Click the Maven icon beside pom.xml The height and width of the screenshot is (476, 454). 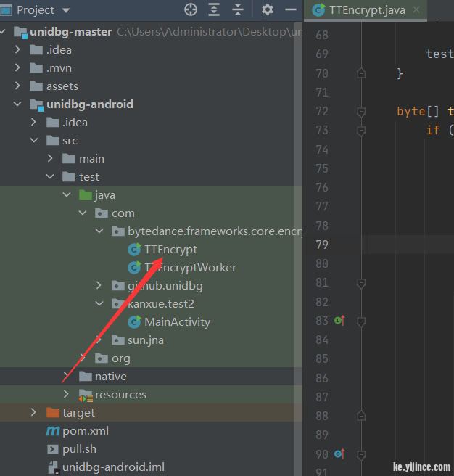[x=53, y=431]
